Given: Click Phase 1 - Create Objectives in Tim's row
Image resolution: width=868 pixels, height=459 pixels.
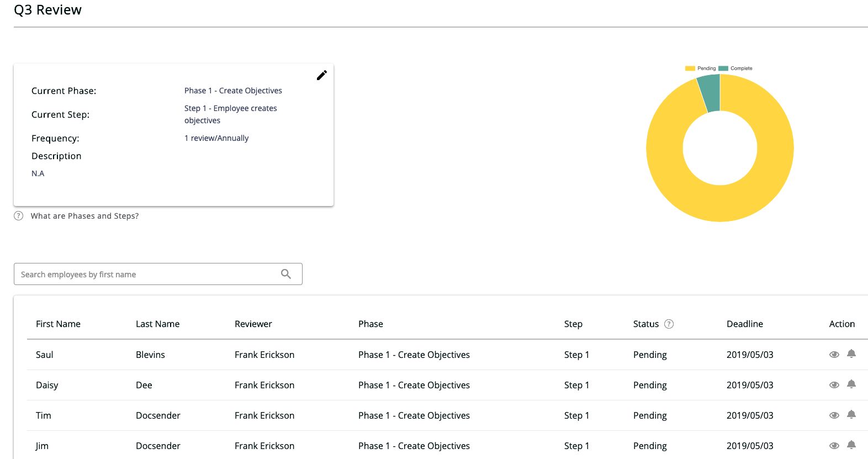Looking at the screenshot, I should tap(414, 415).
